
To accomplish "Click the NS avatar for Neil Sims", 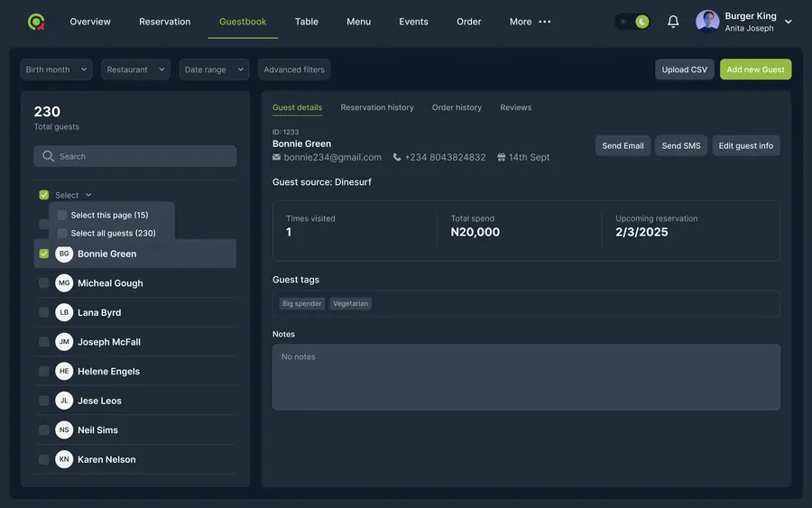I will [x=64, y=429].
